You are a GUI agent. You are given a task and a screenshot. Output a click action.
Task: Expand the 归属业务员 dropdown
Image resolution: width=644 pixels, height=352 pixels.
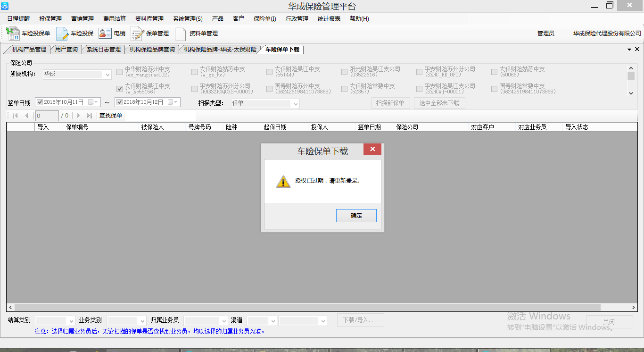click(x=224, y=321)
